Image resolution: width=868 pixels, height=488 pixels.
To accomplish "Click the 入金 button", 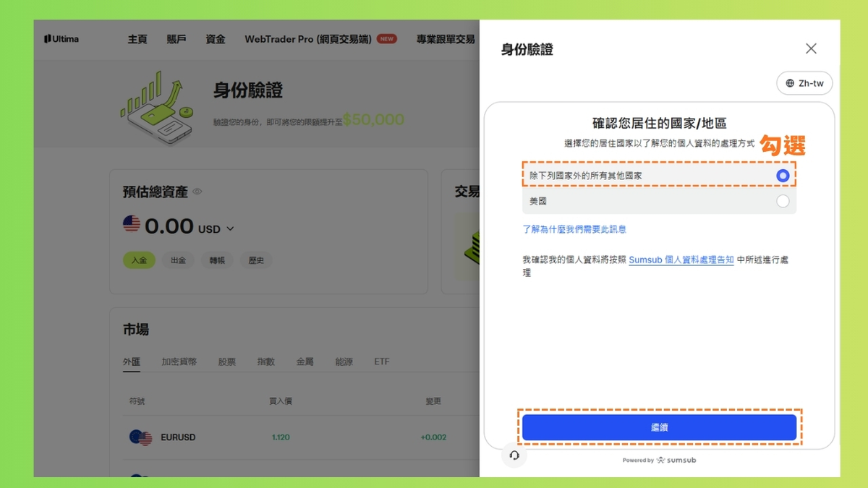I will (139, 260).
